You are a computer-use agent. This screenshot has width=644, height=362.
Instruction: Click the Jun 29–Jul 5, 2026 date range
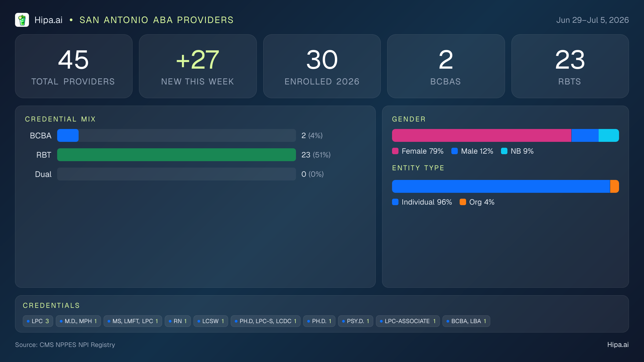click(592, 20)
